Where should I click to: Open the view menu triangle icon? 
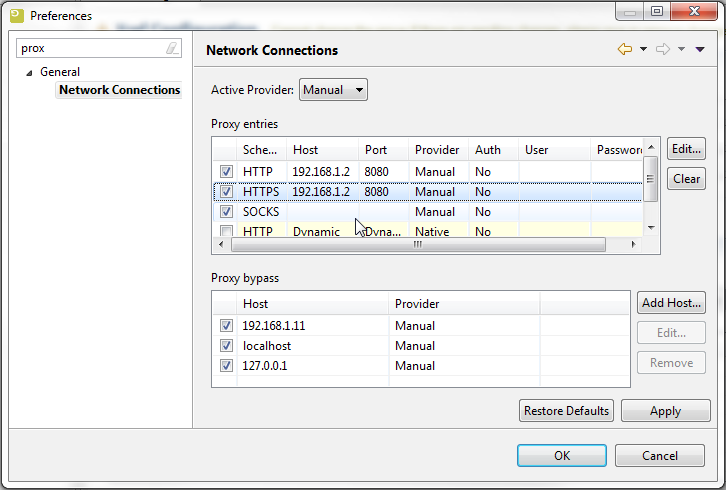[x=700, y=49]
